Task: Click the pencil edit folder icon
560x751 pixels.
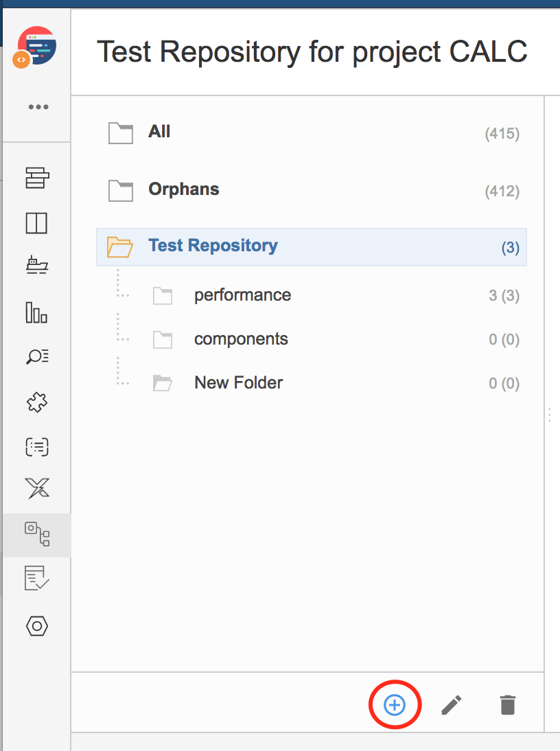Action: tap(452, 705)
